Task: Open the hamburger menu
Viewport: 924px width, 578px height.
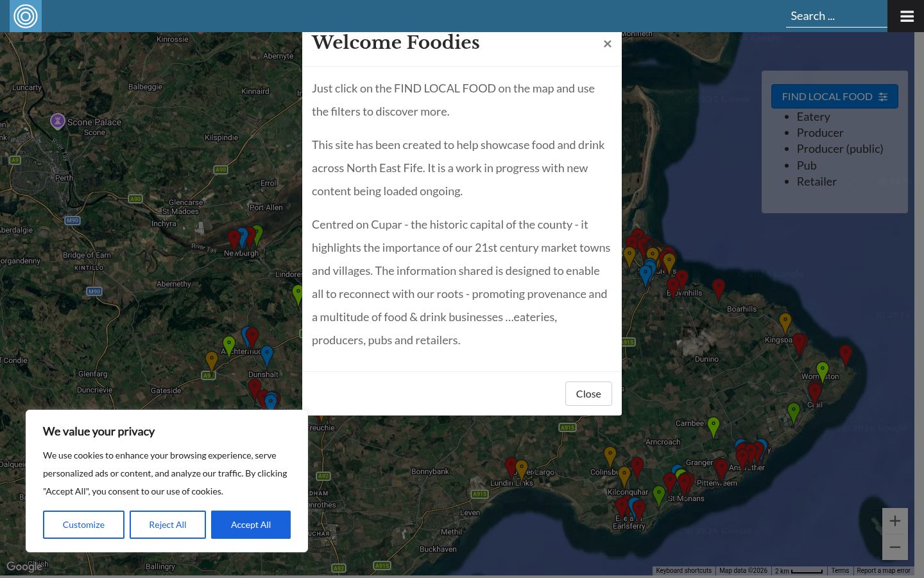Action: [x=906, y=16]
